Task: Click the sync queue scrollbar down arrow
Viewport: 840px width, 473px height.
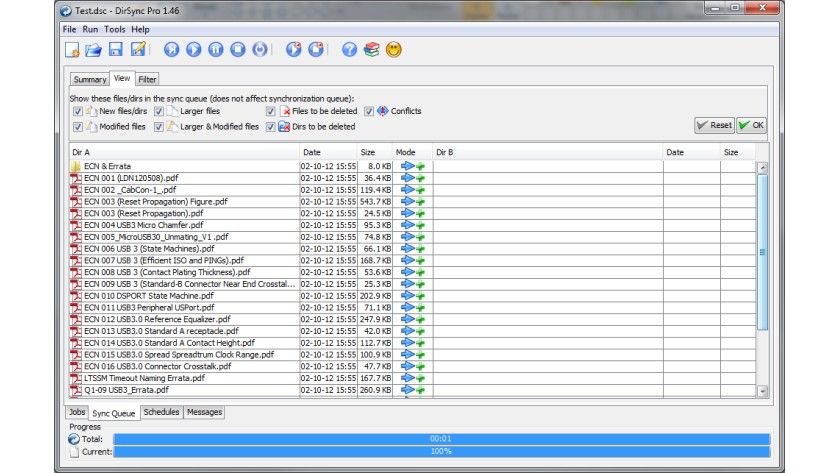Action: [x=762, y=392]
